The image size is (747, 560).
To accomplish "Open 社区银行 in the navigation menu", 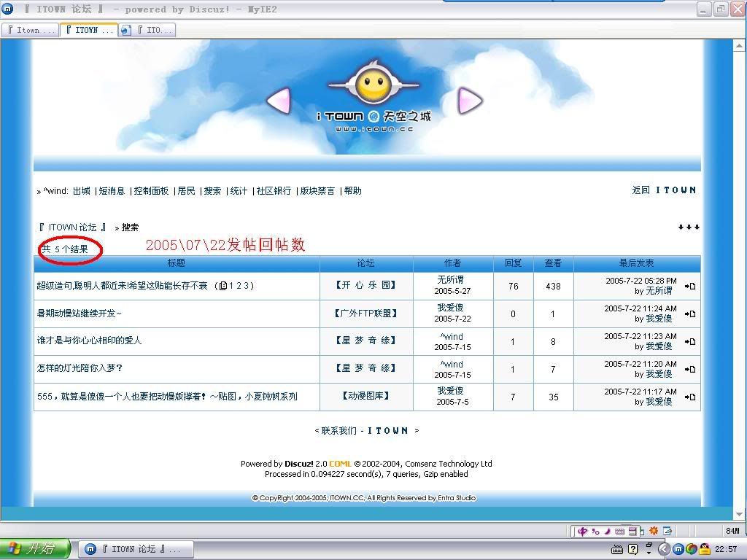I will 274,191.
